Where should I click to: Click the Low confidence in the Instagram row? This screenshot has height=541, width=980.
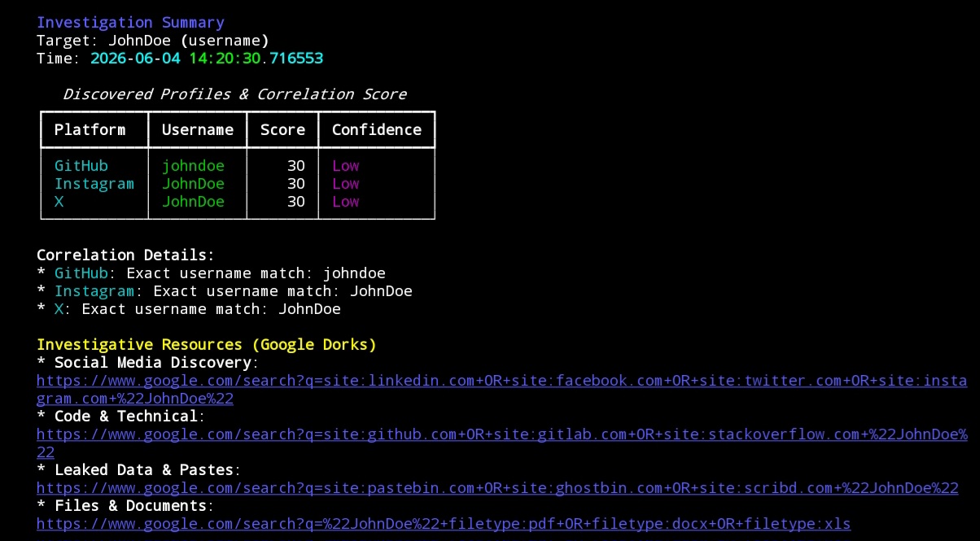click(346, 184)
